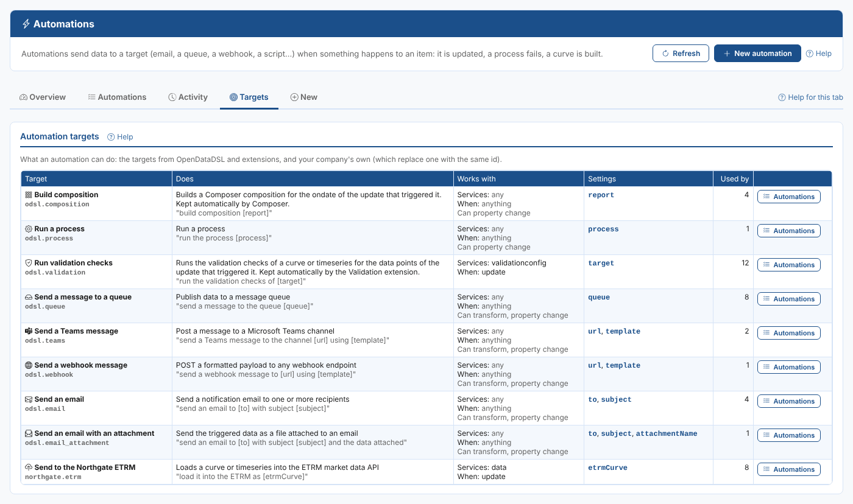853x504 pixels.
Task: Click the Send a Teams message icon
Action: 29,331
